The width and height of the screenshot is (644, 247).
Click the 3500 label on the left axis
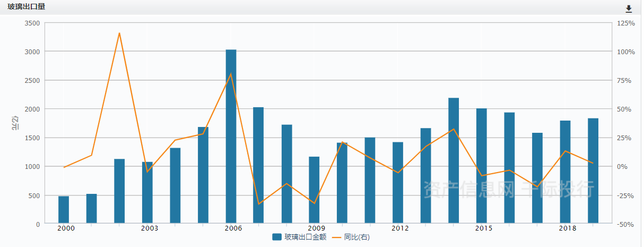[32, 23]
